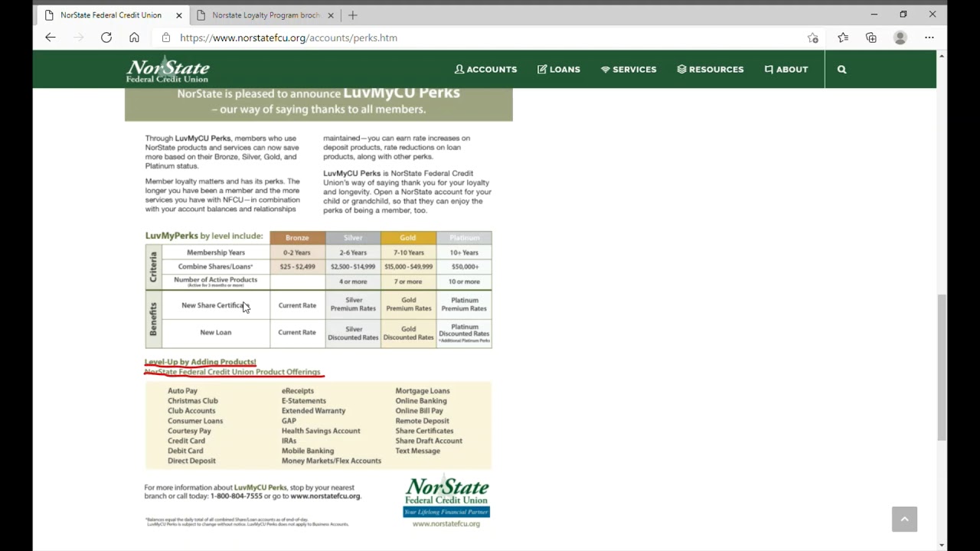980x551 pixels.
Task: Click the scrollbar down arrow
Action: point(942,546)
